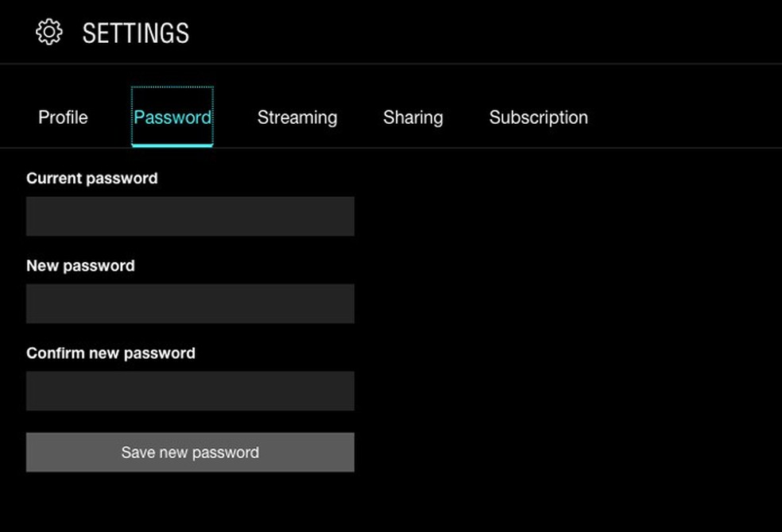
Task: View Subscription settings via its tab
Action: click(x=539, y=118)
